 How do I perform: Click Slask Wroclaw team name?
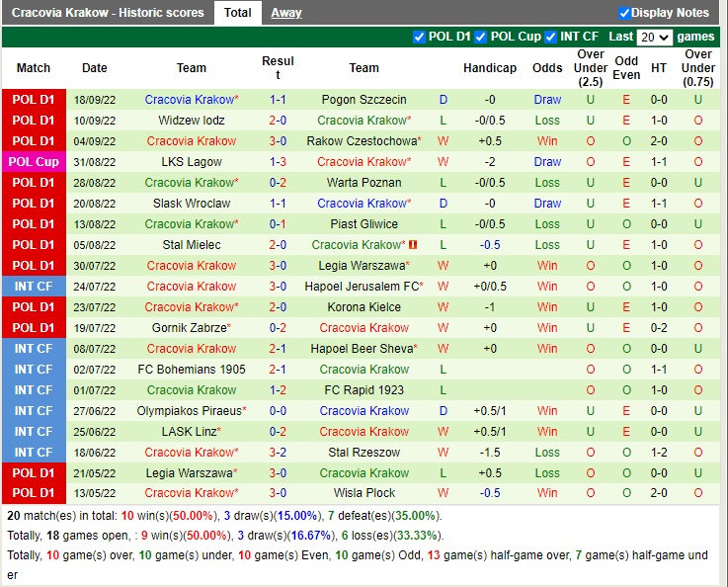(x=192, y=203)
